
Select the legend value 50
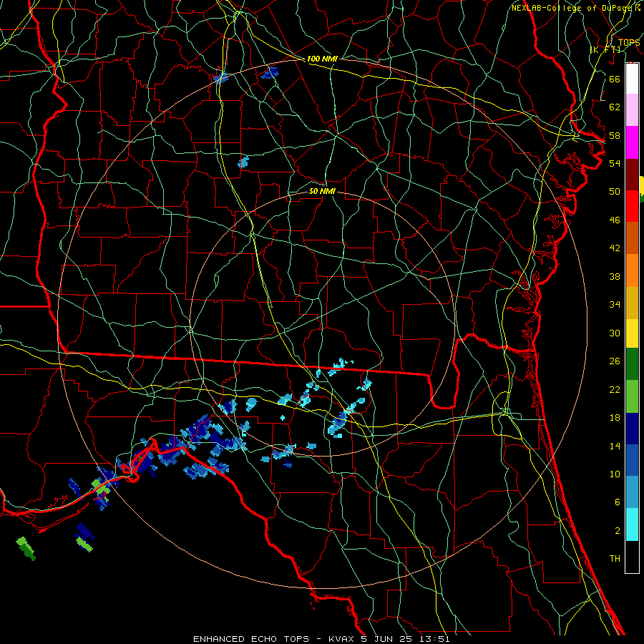(615, 192)
